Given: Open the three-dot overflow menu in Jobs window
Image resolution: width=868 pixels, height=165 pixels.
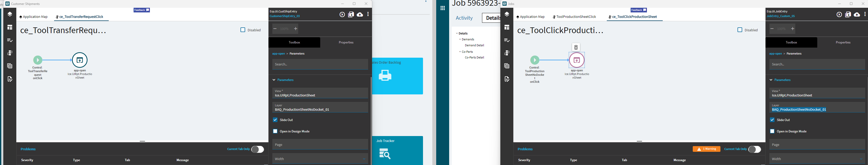Looking at the screenshot, I should point(865,14).
